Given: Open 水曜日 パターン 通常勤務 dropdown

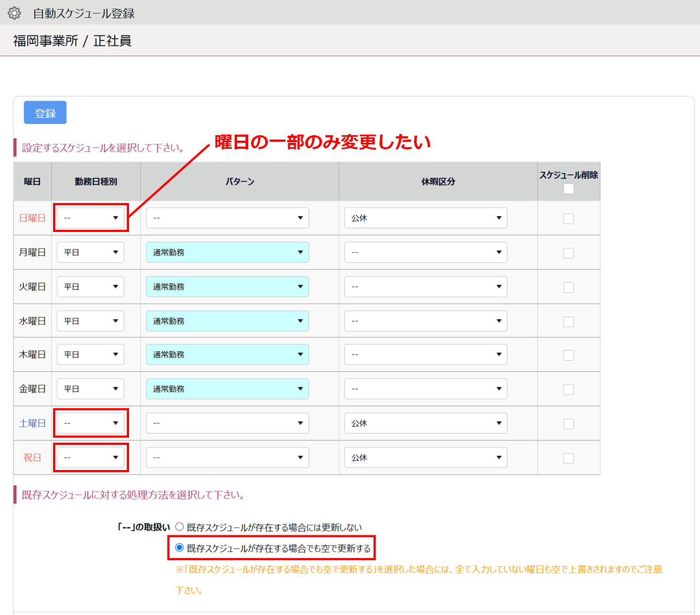Looking at the screenshot, I should (x=227, y=321).
